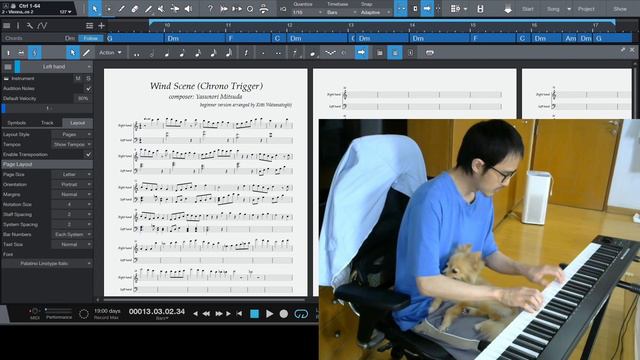640x360 pixels.
Task: Select the Range tool
Action: pos(109,9)
